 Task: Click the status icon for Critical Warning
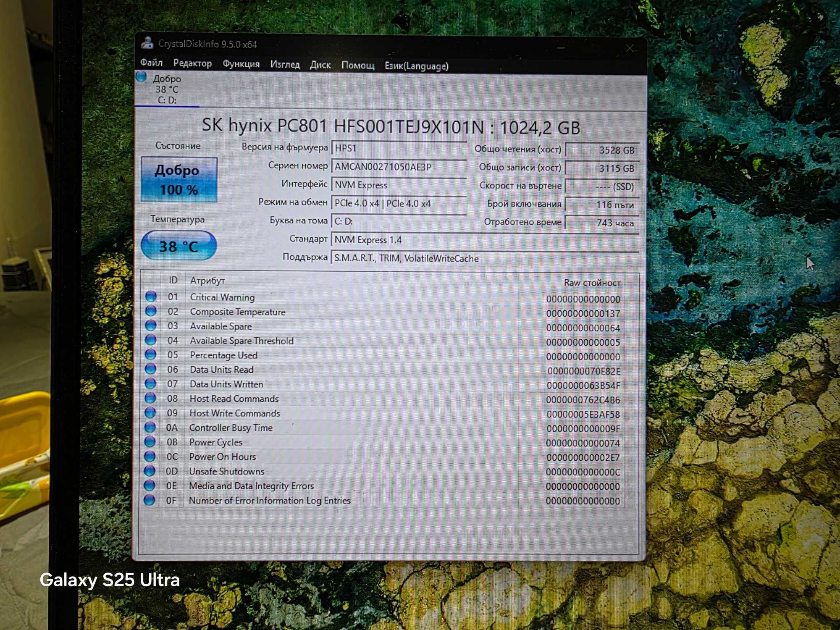(151, 297)
